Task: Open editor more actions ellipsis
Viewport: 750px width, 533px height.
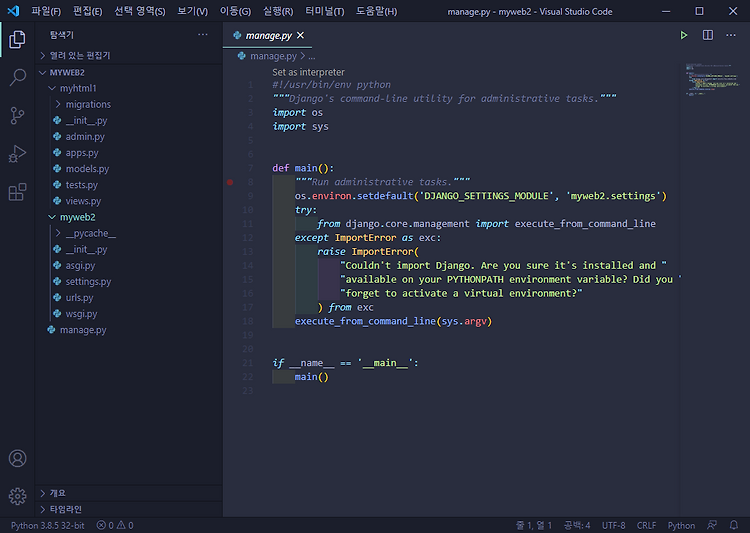Action: 731,35
